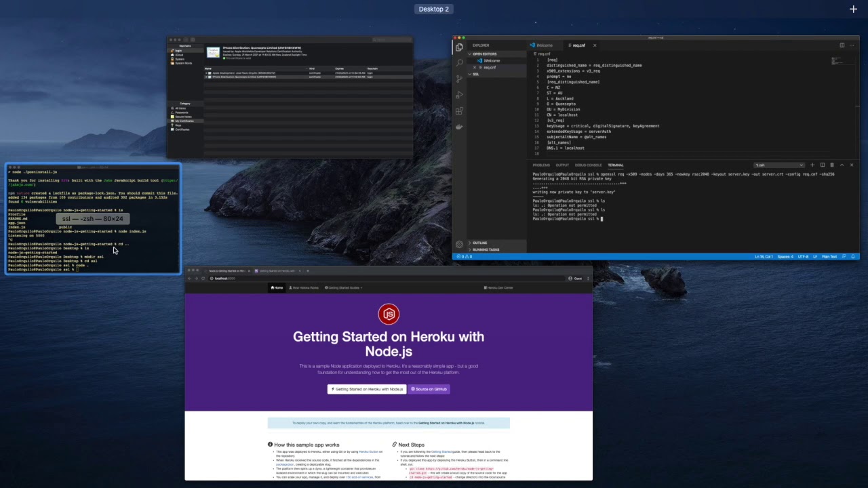Close the req.cnf editor tab
The image size is (868, 488).
[595, 45]
